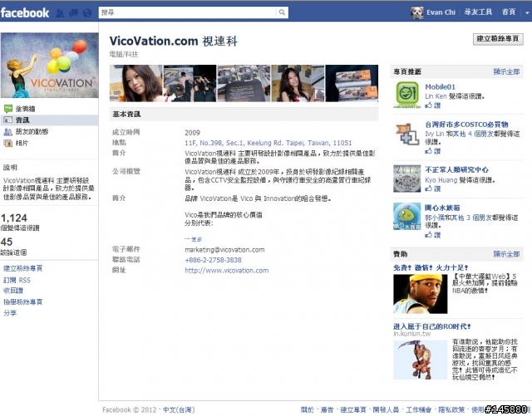Select 朋友的動態 tab in sidebar
532x416 pixels.
pos(32,131)
